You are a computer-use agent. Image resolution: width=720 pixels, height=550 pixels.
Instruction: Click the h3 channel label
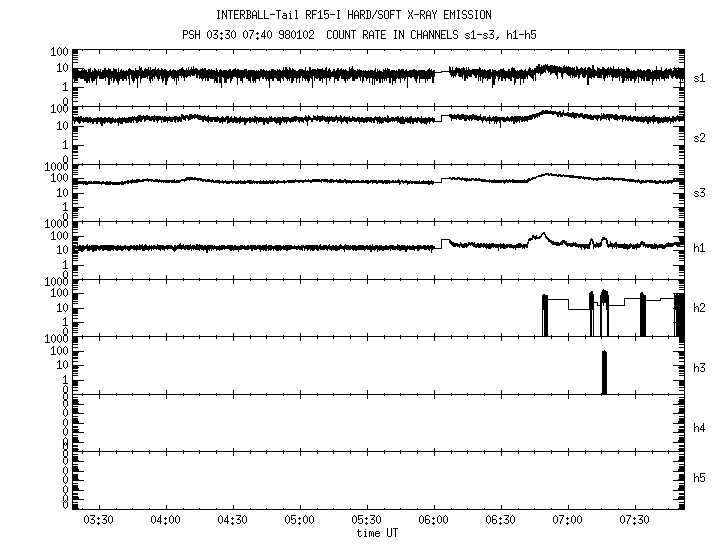coord(700,368)
